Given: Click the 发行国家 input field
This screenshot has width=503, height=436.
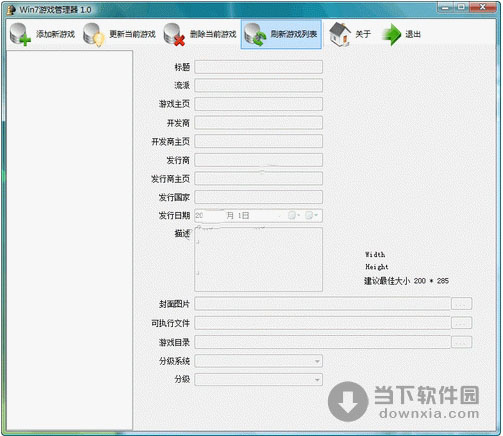Looking at the screenshot, I should click(x=258, y=197).
